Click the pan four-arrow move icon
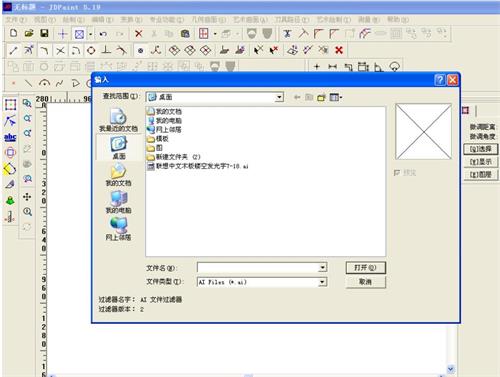Viewport: 500px width, 377px height. [x=27, y=197]
